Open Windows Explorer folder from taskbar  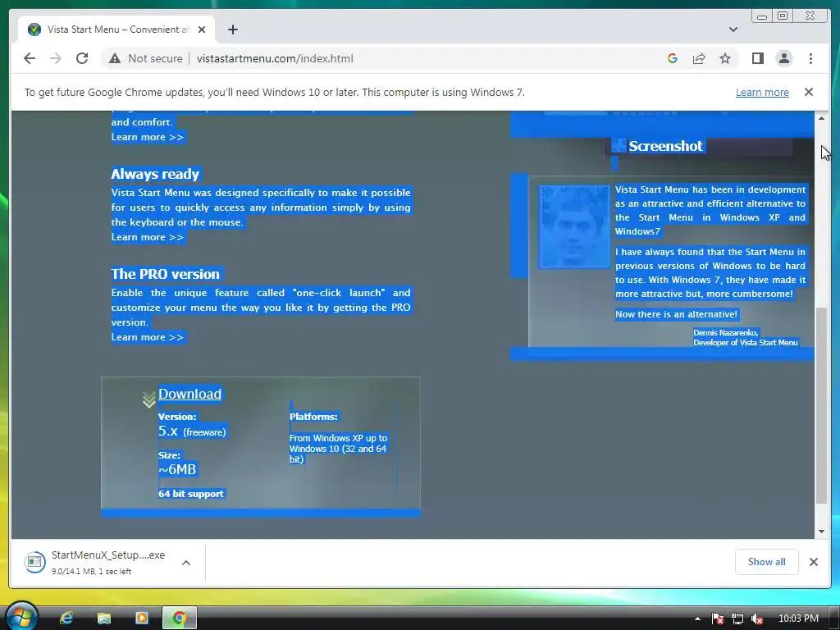coord(104,619)
